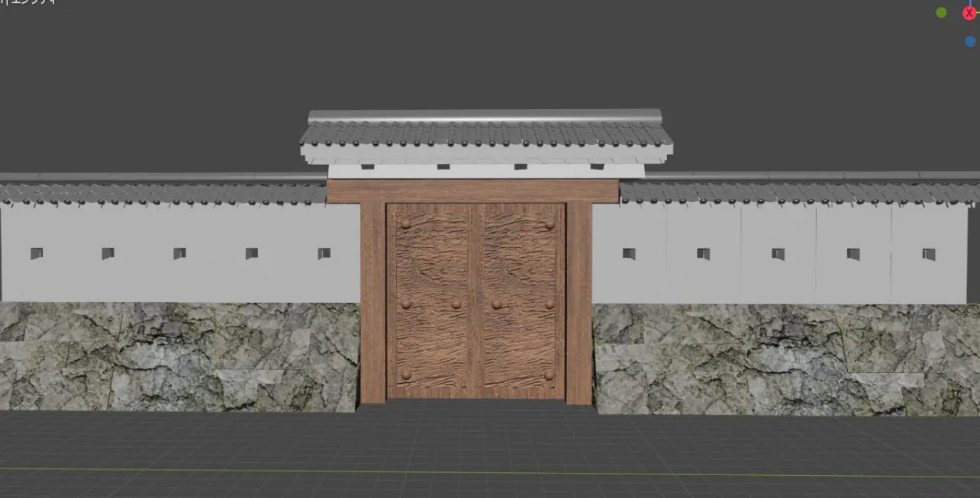Click the red X axis gizmo handle
Screen dimensions: 980x498
pyautogui.click(x=969, y=13)
